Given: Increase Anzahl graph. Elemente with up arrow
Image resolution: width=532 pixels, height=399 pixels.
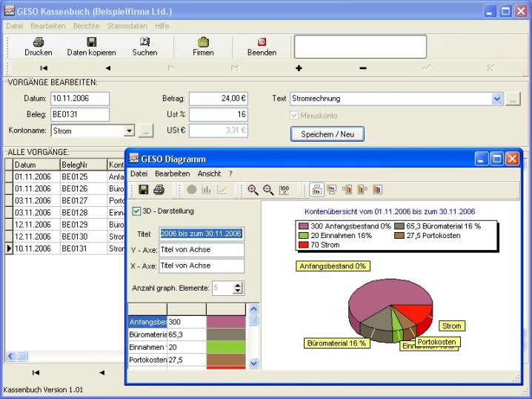Looking at the screenshot, I should (238, 285).
